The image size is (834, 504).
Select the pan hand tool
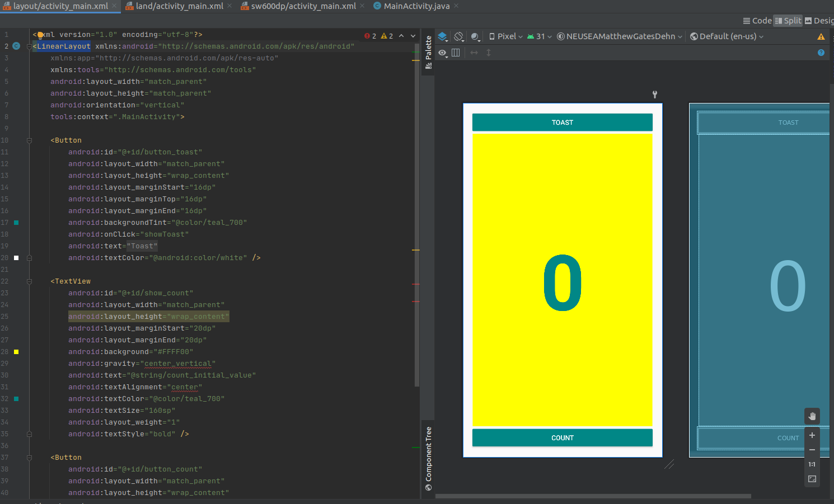coord(812,416)
